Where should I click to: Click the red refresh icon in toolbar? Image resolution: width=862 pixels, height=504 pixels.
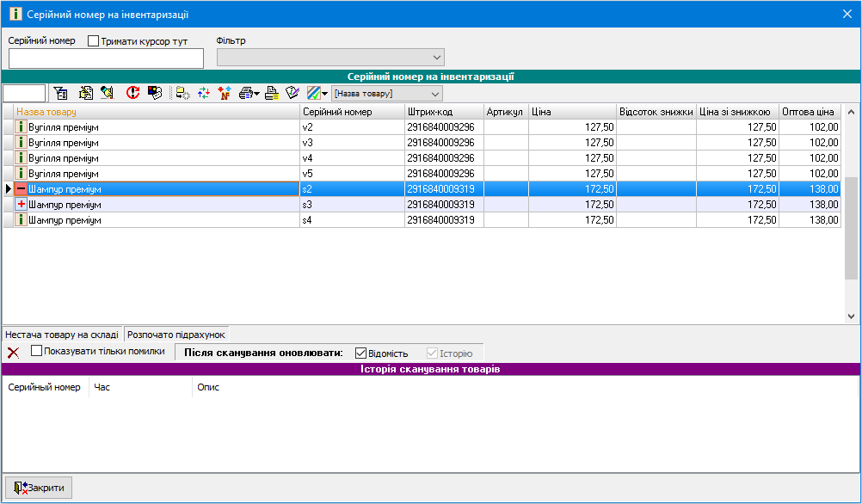pos(132,93)
